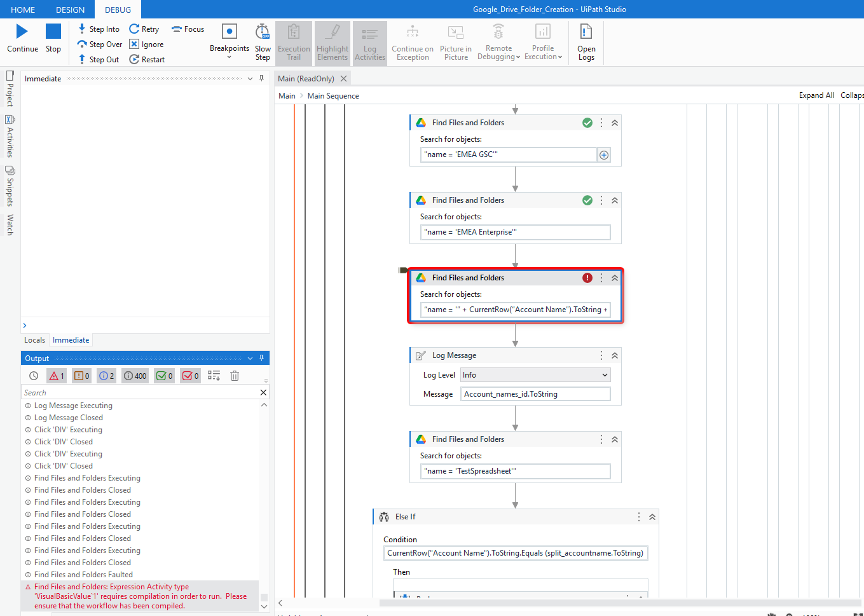The width and height of the screenshot is (864, 616).
Task: Collapse the EMEA Enterprise Find Files activity
Action: click(x=615, y=200)
